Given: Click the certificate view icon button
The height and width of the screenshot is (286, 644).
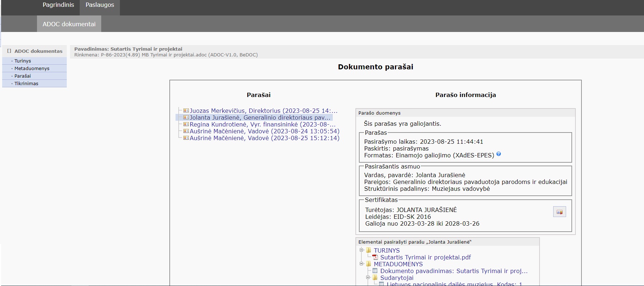Looking at the screenshot, I should [x=559, y=212].
